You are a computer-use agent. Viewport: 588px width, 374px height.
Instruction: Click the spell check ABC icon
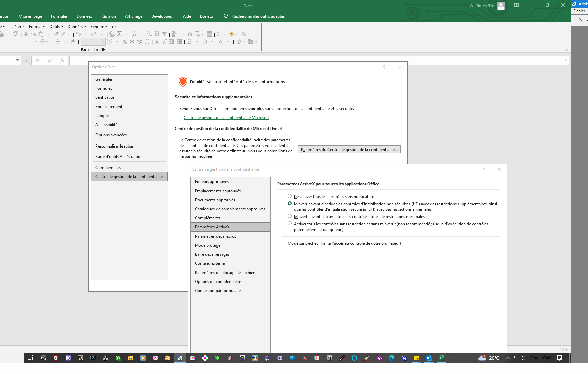coord(15,34)
